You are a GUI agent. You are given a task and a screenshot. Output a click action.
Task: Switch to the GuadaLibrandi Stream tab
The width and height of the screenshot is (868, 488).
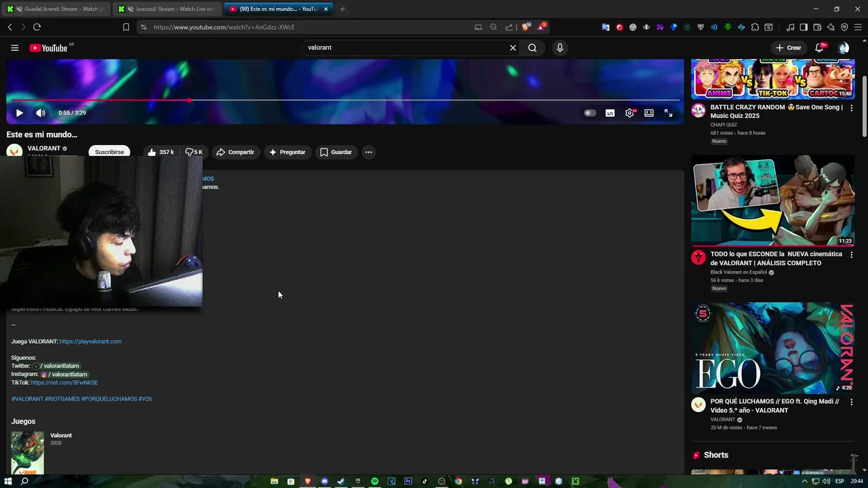point(55,9)
